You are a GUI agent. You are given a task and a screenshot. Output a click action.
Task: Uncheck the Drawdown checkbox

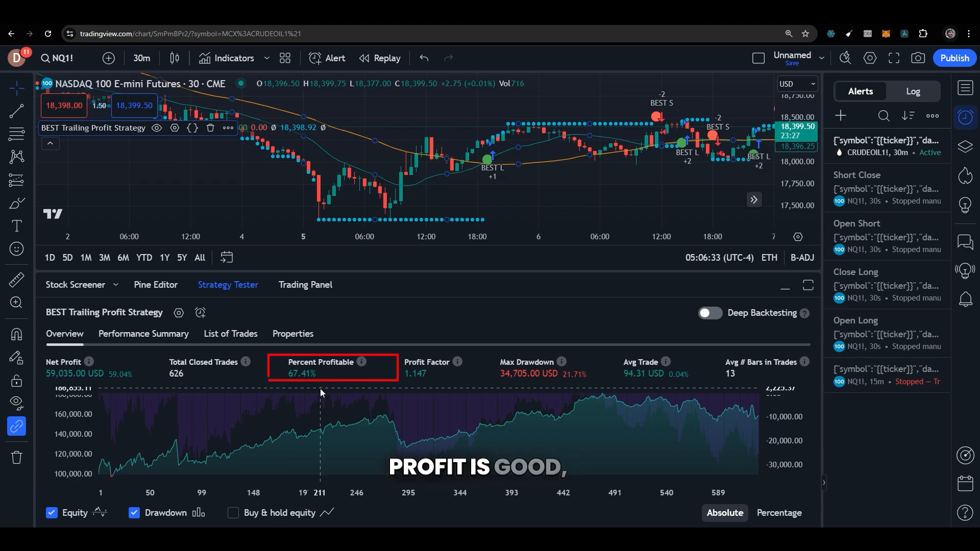tap(134, 513)
